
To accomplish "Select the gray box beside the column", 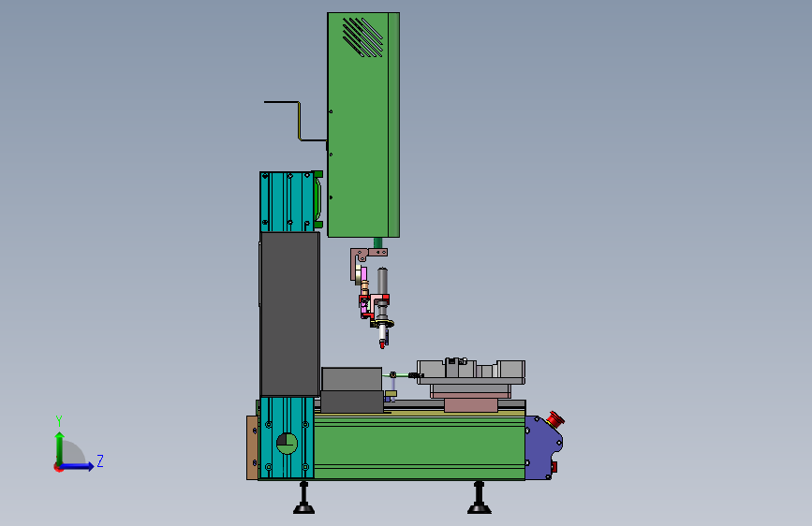I will coord(351,379).
